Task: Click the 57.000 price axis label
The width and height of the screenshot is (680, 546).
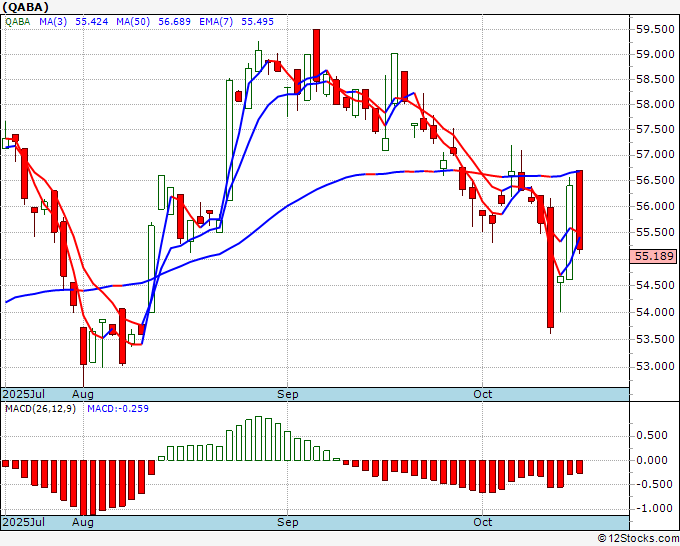Action: tap(655, 154)
